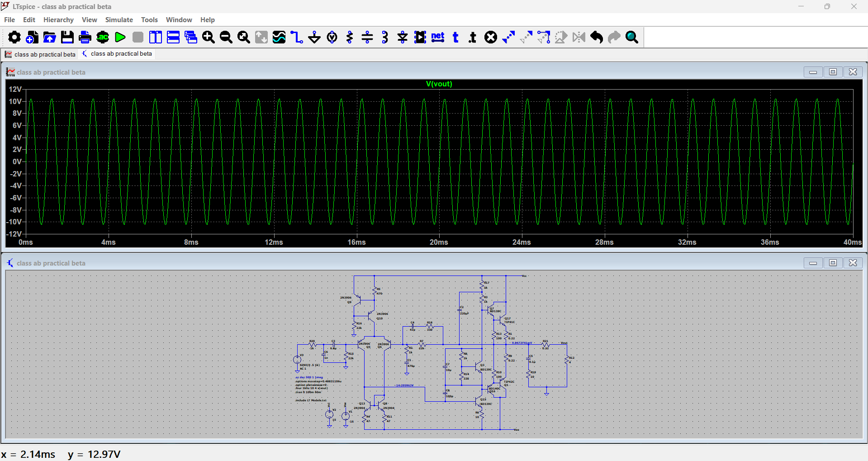Minimize the waveform plot pane
The image size is (868, 461).
coord(813,72)
